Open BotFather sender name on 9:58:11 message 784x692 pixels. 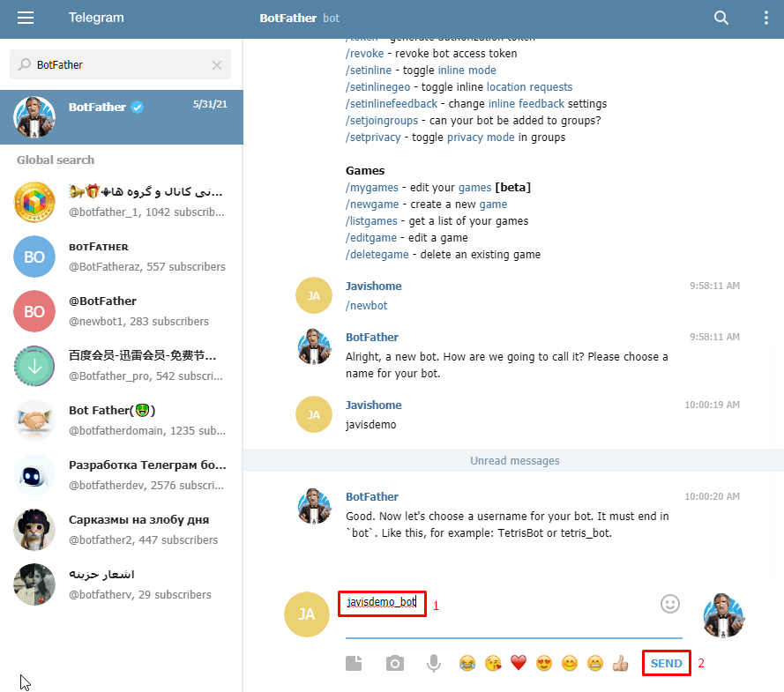point(372,338)
